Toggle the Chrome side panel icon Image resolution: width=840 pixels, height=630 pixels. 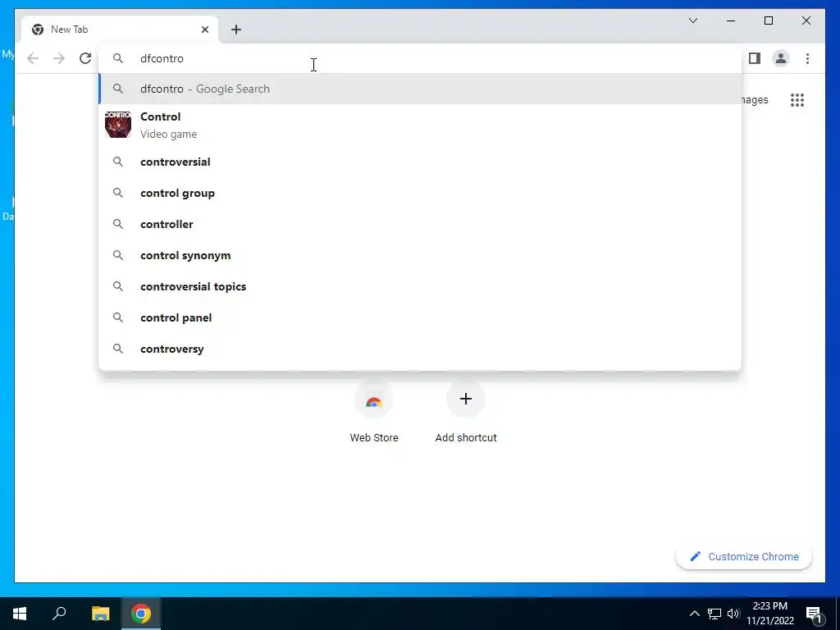(x=755, y=58)
